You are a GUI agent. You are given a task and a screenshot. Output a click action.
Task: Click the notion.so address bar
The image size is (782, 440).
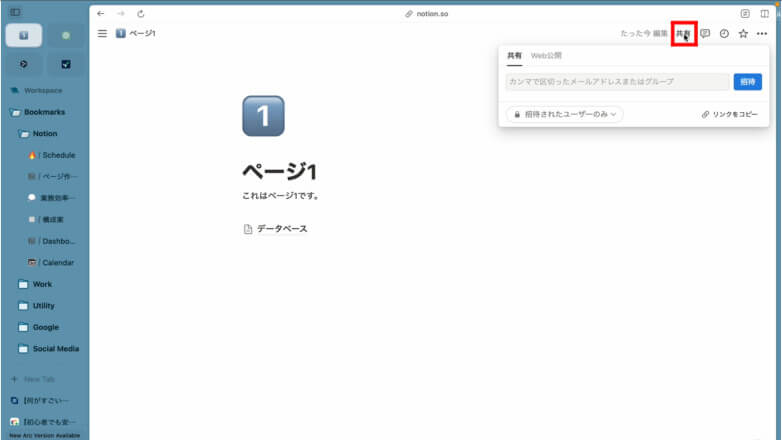tap(427, 14)
